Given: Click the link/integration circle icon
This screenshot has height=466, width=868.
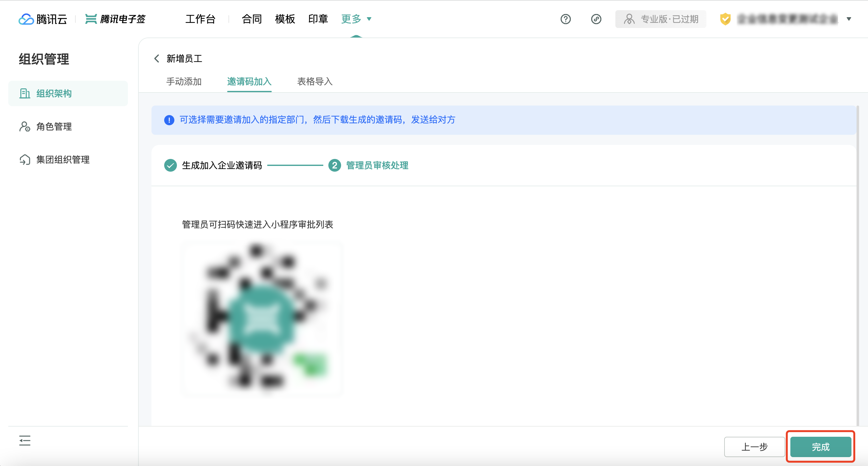Looking at the screenshot, I should click(x=596, y=19).
